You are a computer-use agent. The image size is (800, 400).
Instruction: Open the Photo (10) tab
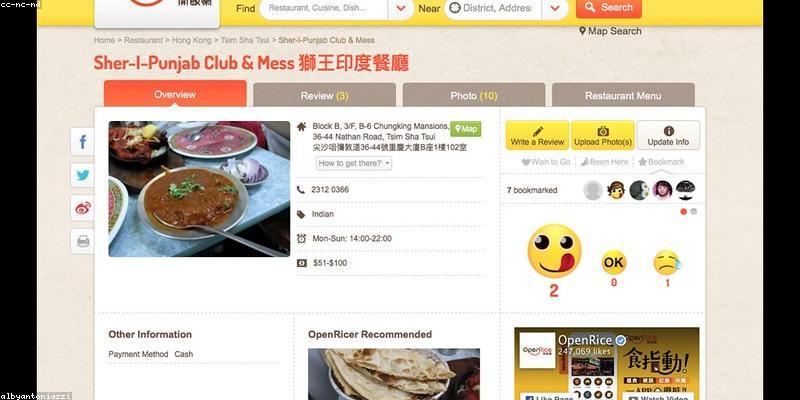coord(474,95)
